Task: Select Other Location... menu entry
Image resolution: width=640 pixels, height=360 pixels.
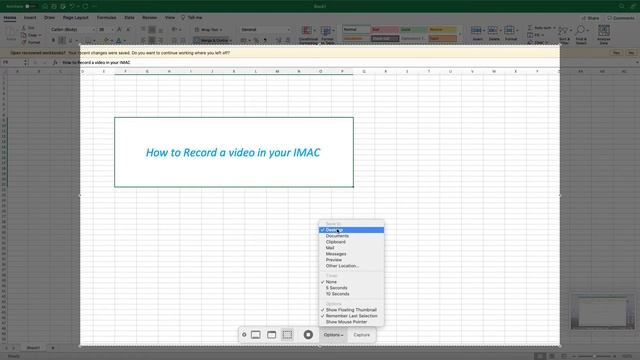Action: 351,266
